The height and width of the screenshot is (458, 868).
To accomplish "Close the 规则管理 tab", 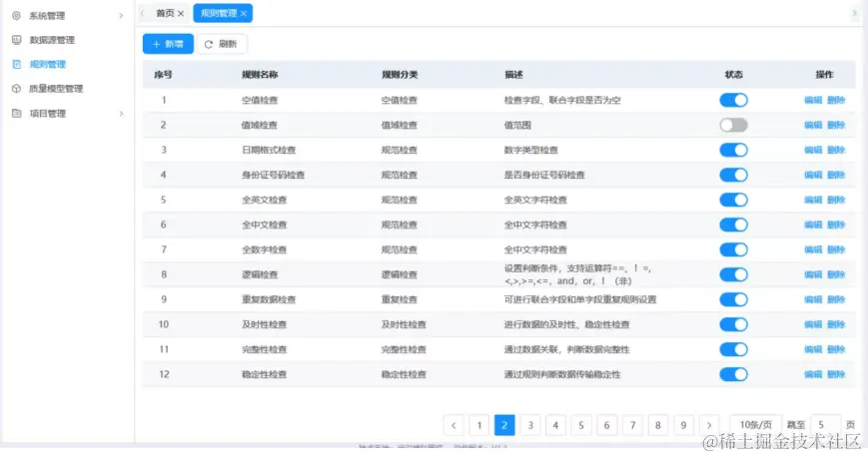I will point(243,13).
